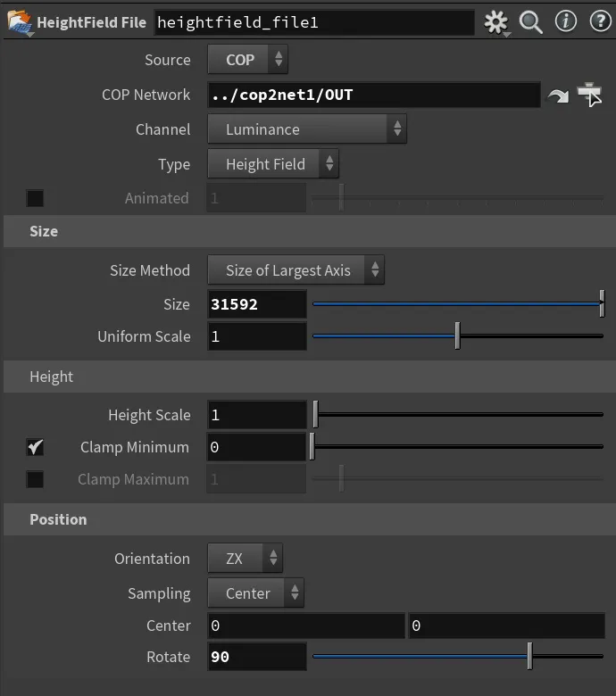Click the Height Scale slider handle
The width and height of the screenshot is (616, 696).
315,414
